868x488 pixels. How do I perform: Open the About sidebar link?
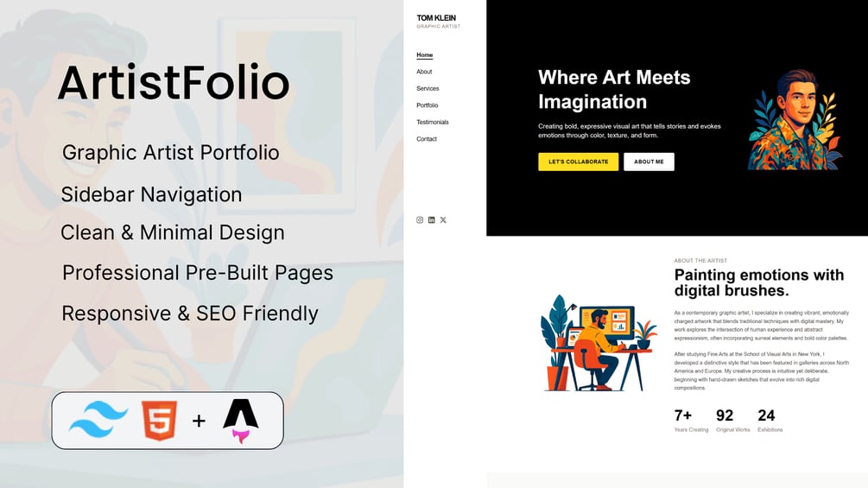coord(424,72)
